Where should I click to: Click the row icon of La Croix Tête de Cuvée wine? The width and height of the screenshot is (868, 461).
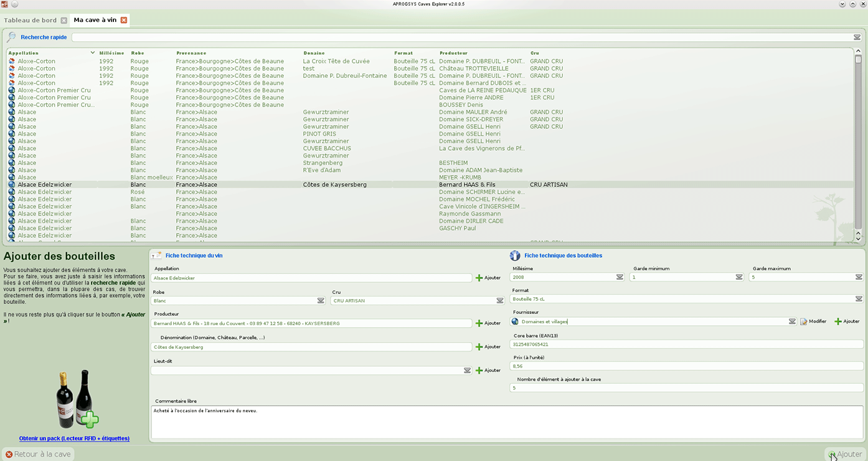(11, 61)
